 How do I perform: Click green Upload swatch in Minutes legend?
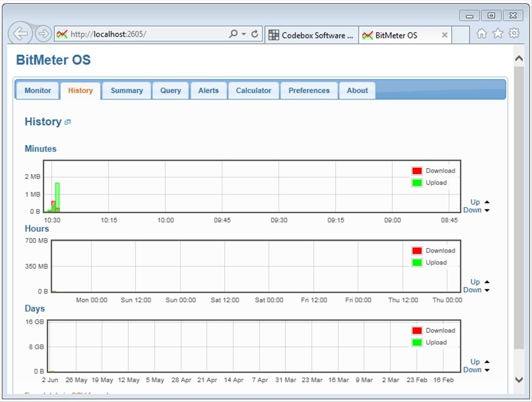417,183
